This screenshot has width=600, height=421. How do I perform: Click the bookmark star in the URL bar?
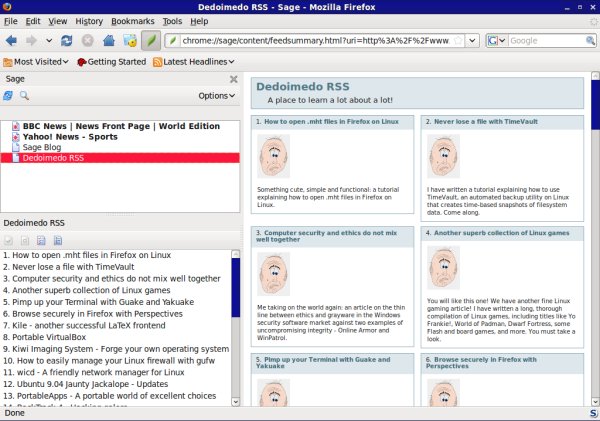point(458,41)
